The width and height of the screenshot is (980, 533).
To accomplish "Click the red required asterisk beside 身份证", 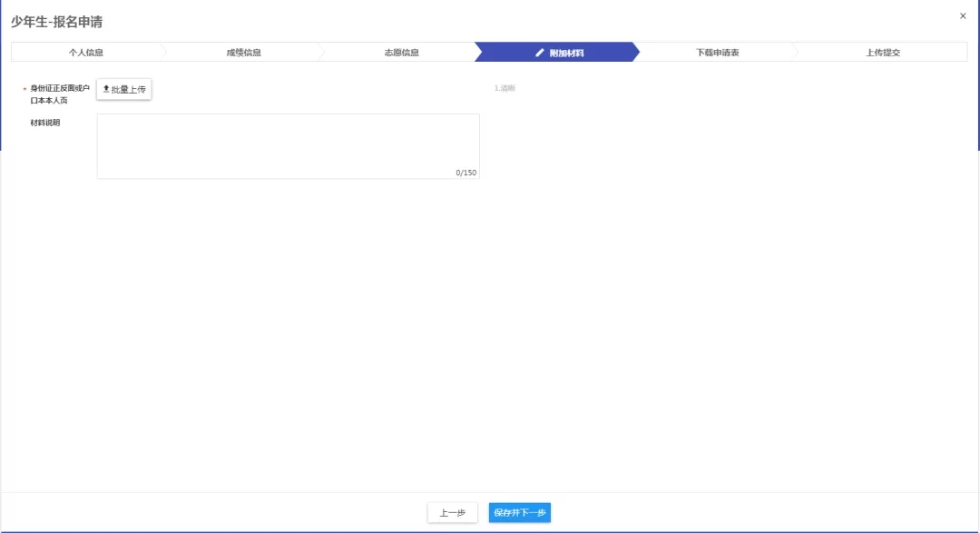I will pyautogui.click(x=24, y=89).
